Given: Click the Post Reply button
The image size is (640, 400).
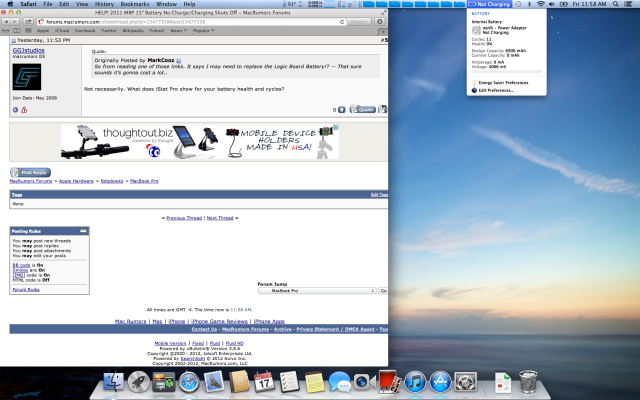Looking at the screenshot, I should [31, 172].
